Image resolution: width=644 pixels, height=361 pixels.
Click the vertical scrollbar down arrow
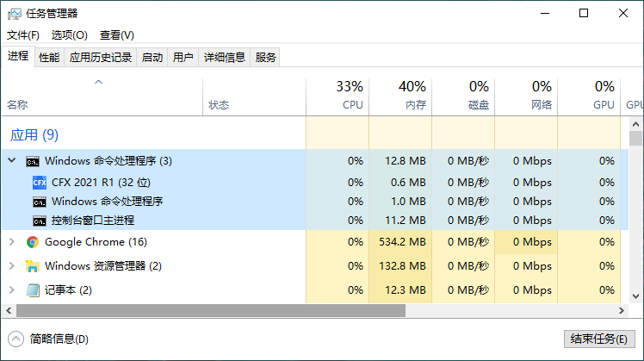[x=635, y=296]
